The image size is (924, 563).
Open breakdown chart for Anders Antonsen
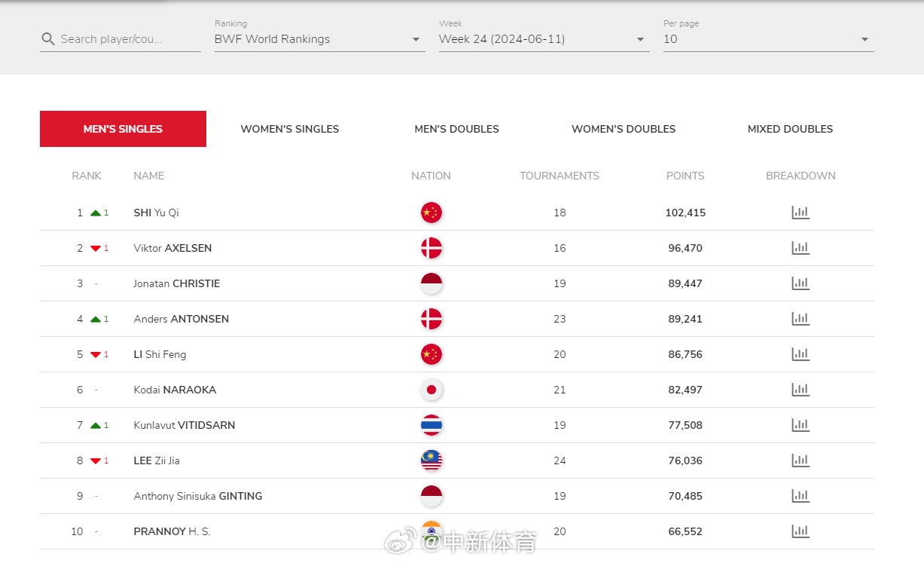pos(800,319)
